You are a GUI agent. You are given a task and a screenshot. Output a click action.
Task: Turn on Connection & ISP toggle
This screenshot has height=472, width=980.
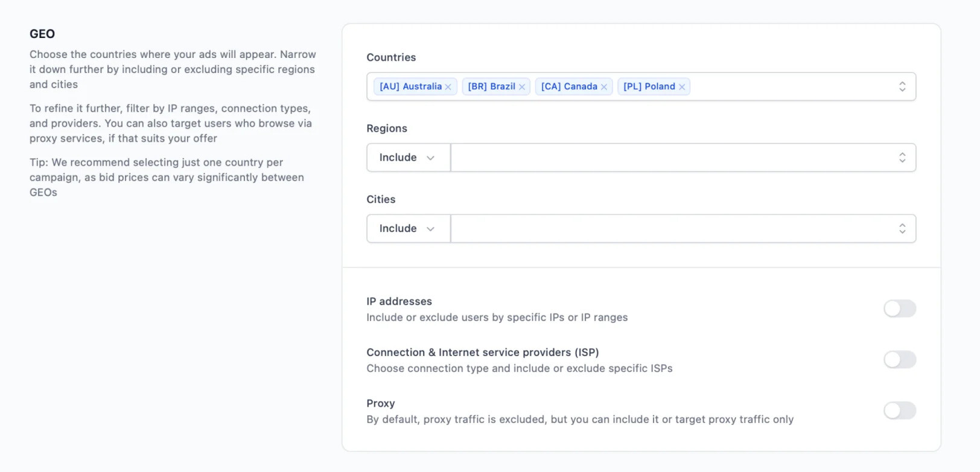coord(900,360)
